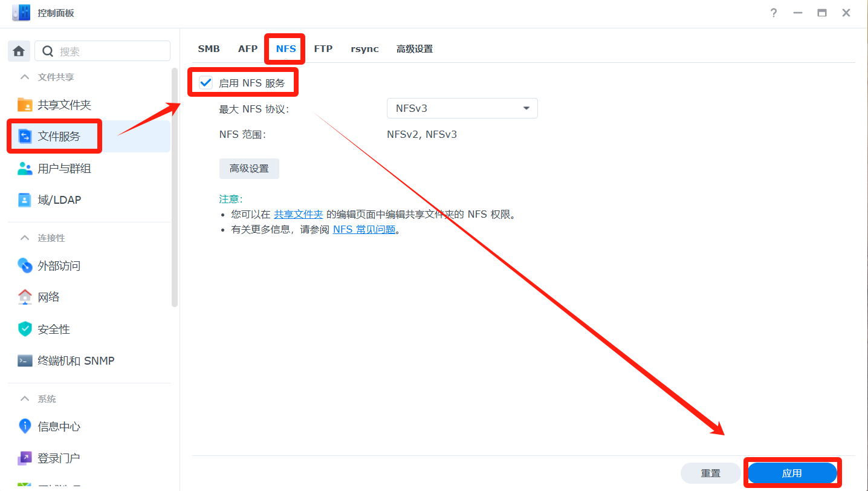Toggle the Enable NFS service (启用 NFS 服务) checkbox
Viewport: 868px width, 491px height.
click(x=206, y=83)
